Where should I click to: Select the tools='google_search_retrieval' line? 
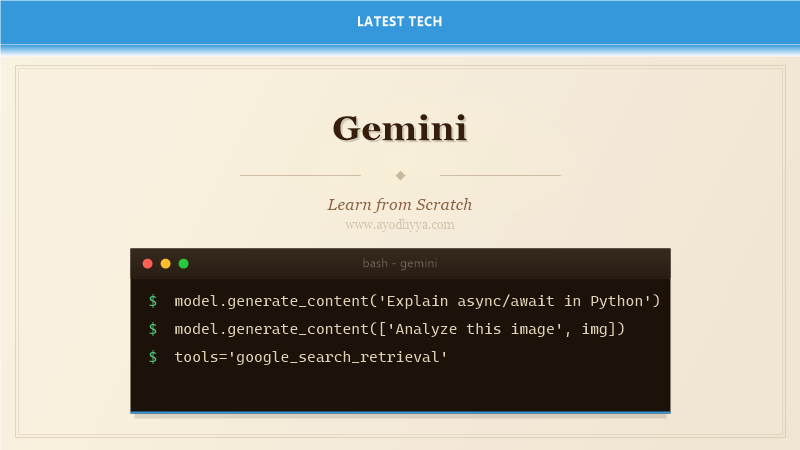click(311, 357)
